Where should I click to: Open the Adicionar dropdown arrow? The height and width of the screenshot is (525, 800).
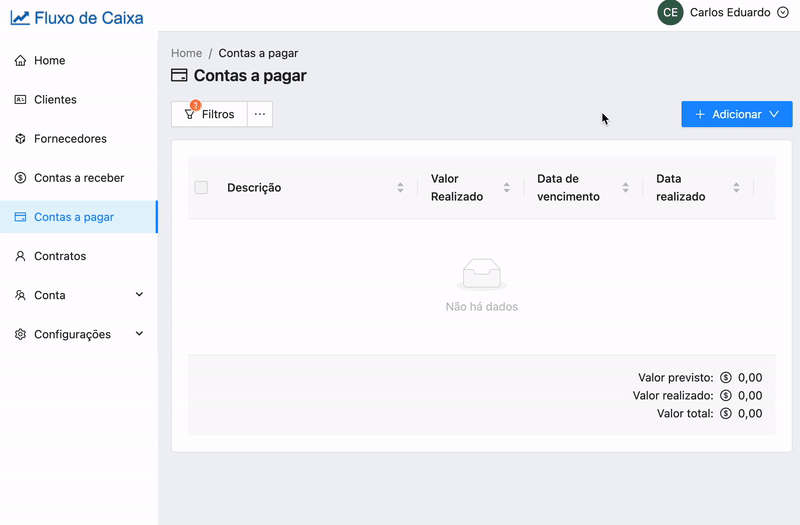click(x=774, y=114)
